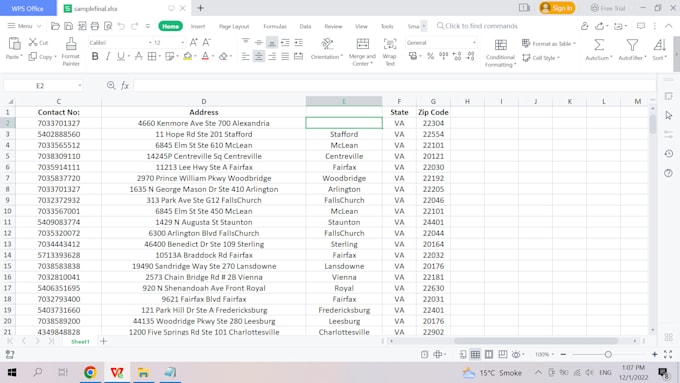Click the Open folder icon in quick toolbar
The image size is (680, 383).
point(55,26)
